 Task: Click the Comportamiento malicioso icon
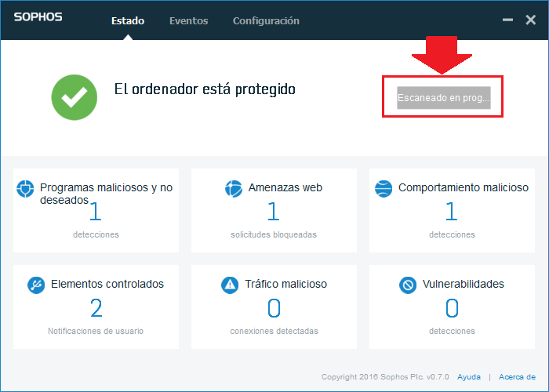[x=384, y=188]
